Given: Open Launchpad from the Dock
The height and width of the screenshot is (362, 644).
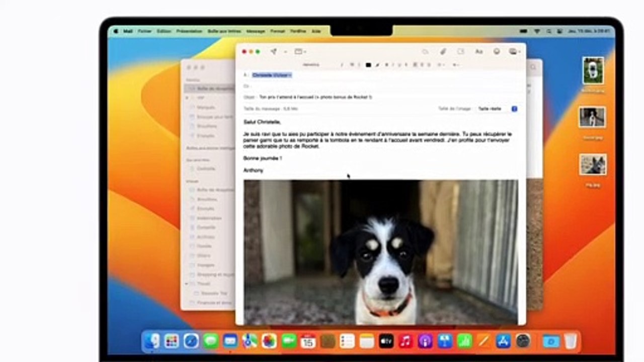Looking at the screenshot, I should (x=172, y=341).
